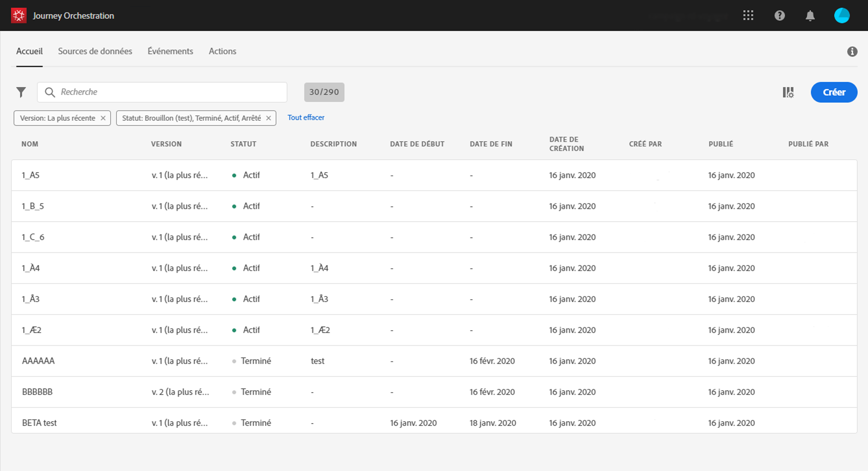Open the BETA test journey row
Screen dimensions: 868x471
(40, 423)
